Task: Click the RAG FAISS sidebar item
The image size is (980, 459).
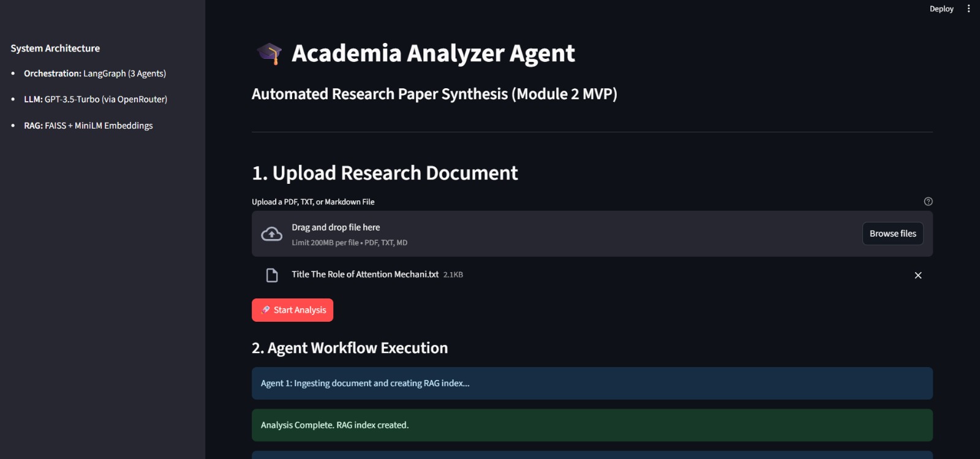Action: click(88, 126)
